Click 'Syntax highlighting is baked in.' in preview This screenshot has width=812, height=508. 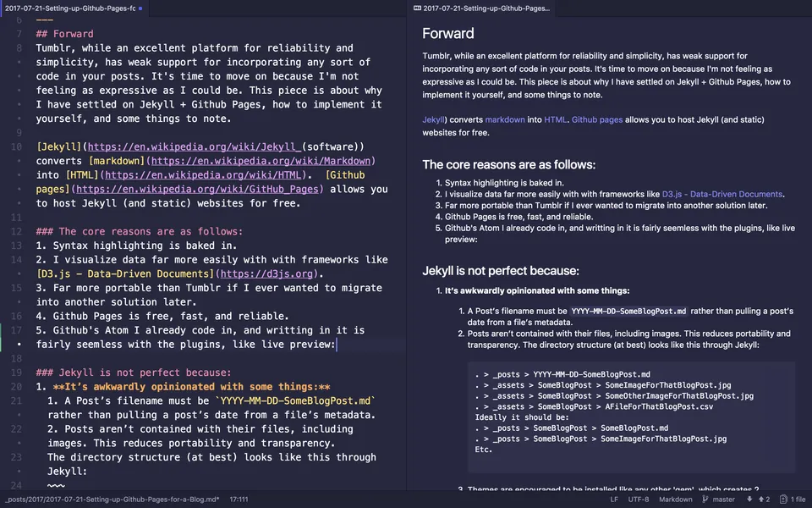(x=504, y=183)
